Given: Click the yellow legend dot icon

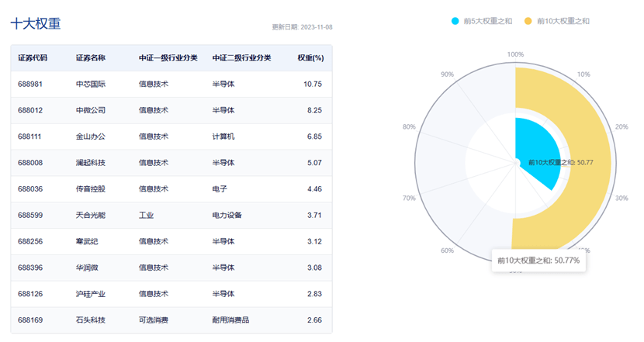Looking at the screenshot, I should 528,20.
